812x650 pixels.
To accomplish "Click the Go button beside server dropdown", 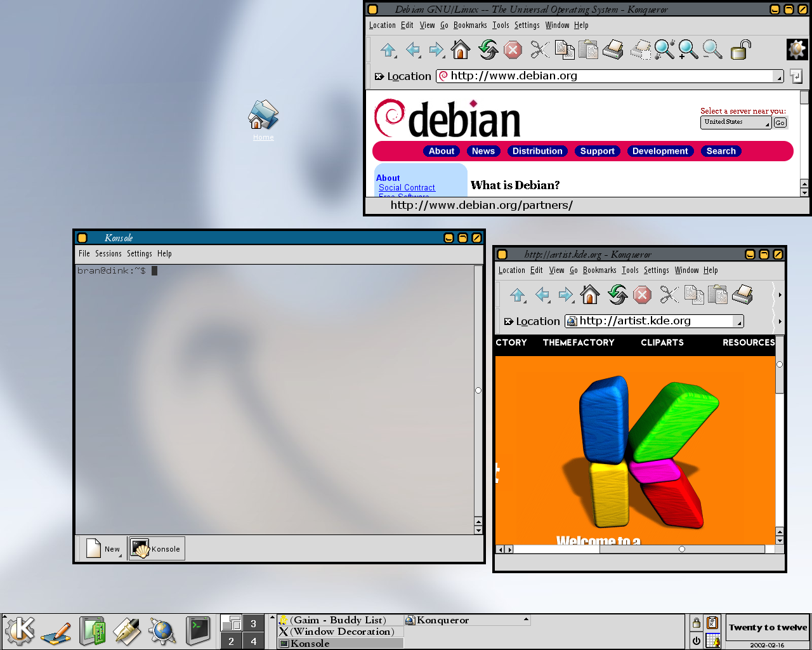I will [780, 123].
